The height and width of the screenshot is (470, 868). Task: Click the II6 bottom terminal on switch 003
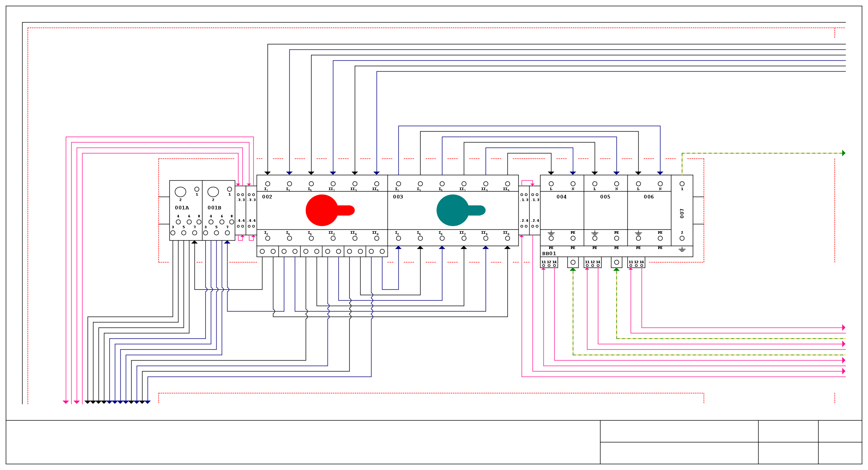pyautogui.click(x=507, y=238)
